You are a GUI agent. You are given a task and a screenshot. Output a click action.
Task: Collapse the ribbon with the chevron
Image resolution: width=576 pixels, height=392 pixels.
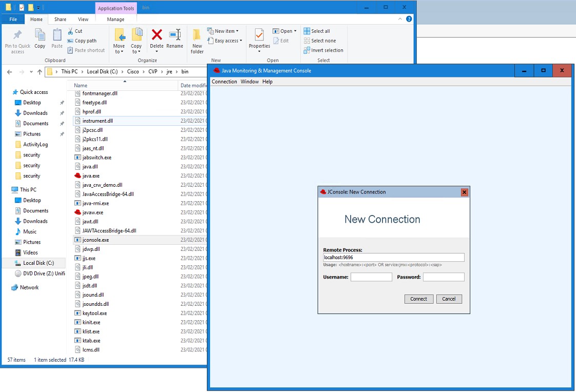[x=400, y=19]
